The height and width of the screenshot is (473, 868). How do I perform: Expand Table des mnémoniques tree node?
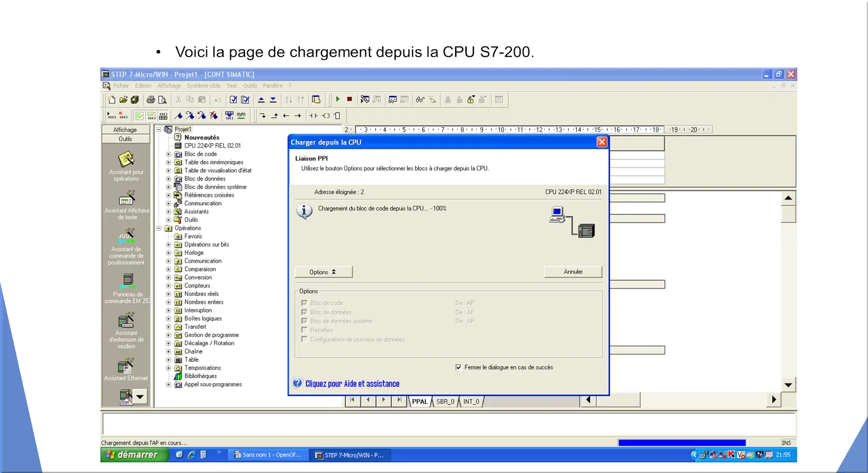click(168, 162)
